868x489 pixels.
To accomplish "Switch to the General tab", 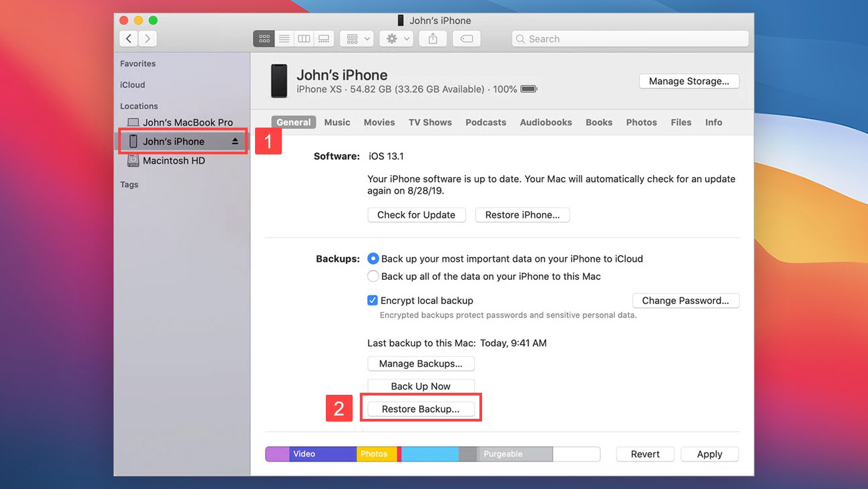I will (294, 122).
